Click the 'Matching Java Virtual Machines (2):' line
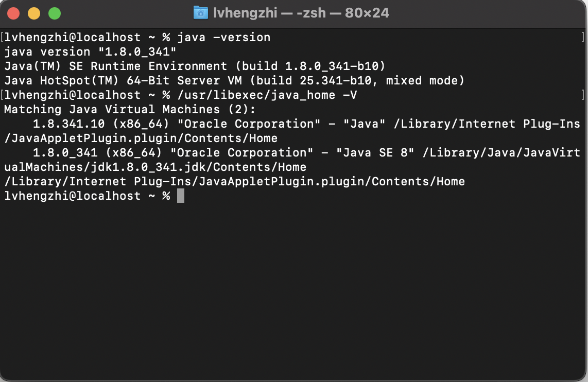The image size is (588, 382). (130, 110)
